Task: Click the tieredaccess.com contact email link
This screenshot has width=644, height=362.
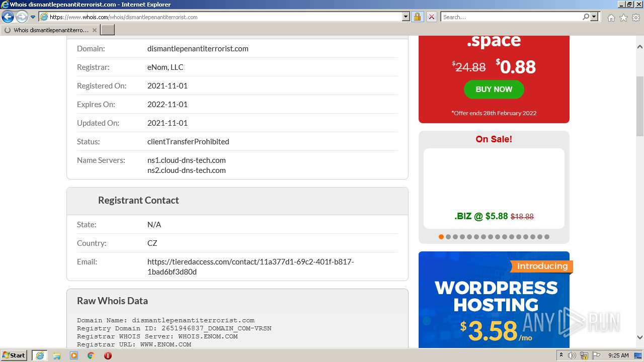Action: [x=251, y=266]
